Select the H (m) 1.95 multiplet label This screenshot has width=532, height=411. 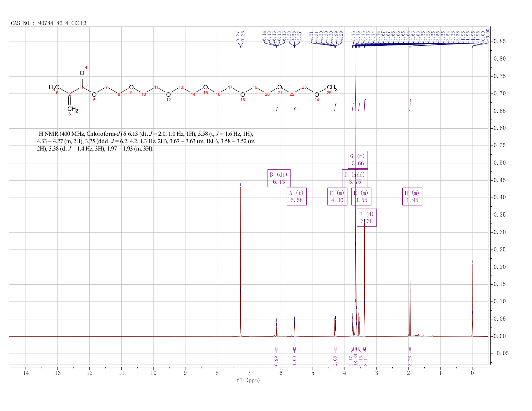click(x=412, y=197)
